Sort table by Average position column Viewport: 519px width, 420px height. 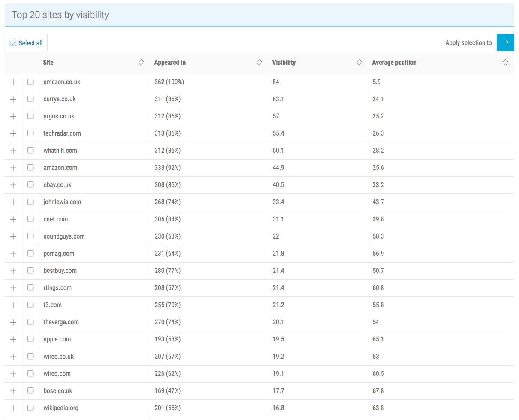(505, 63)
